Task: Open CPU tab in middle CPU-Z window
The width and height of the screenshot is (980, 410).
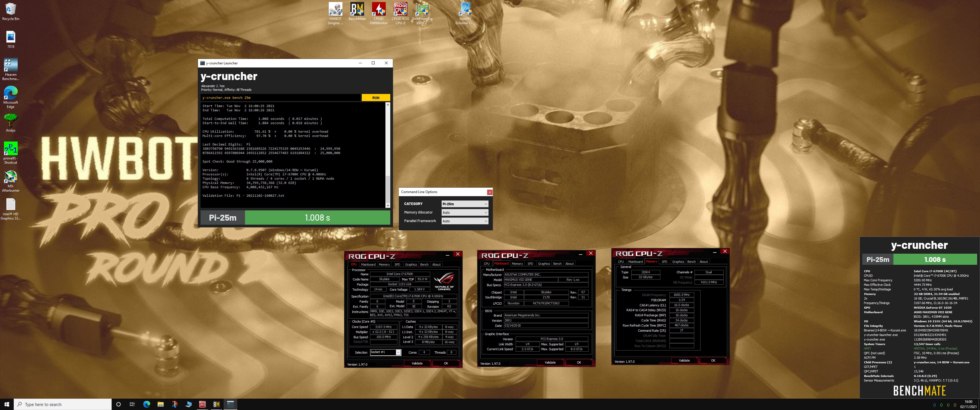Action: coord(487,264)
